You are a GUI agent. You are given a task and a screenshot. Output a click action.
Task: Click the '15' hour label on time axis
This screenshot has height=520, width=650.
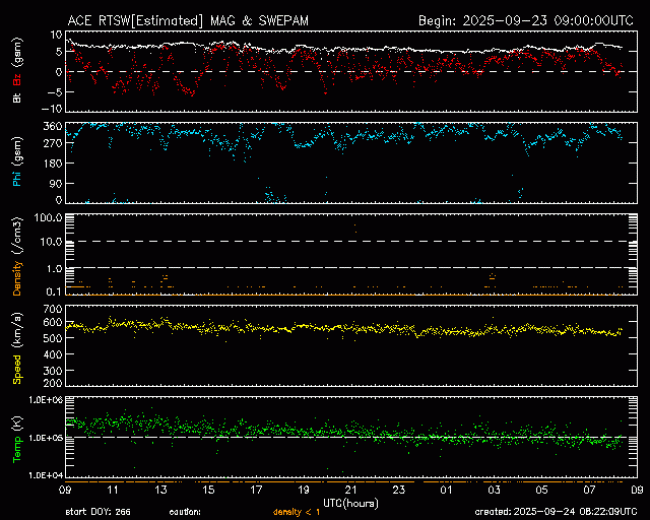click(x=209, y=490)
